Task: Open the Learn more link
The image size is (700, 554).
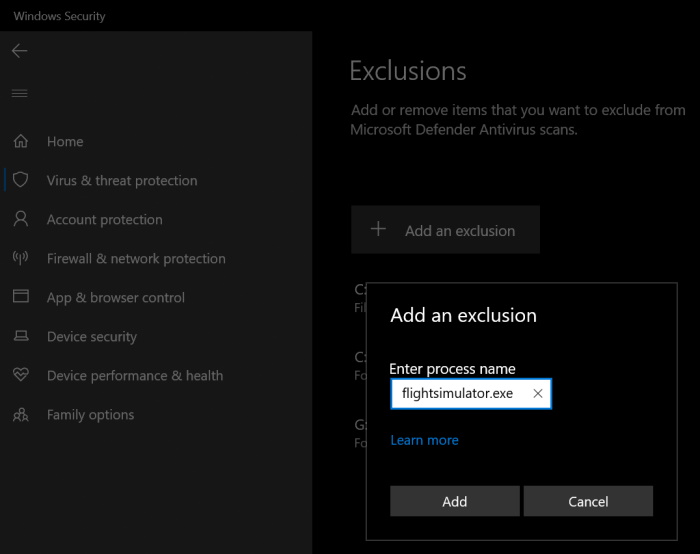Action: tap(425, 440)
